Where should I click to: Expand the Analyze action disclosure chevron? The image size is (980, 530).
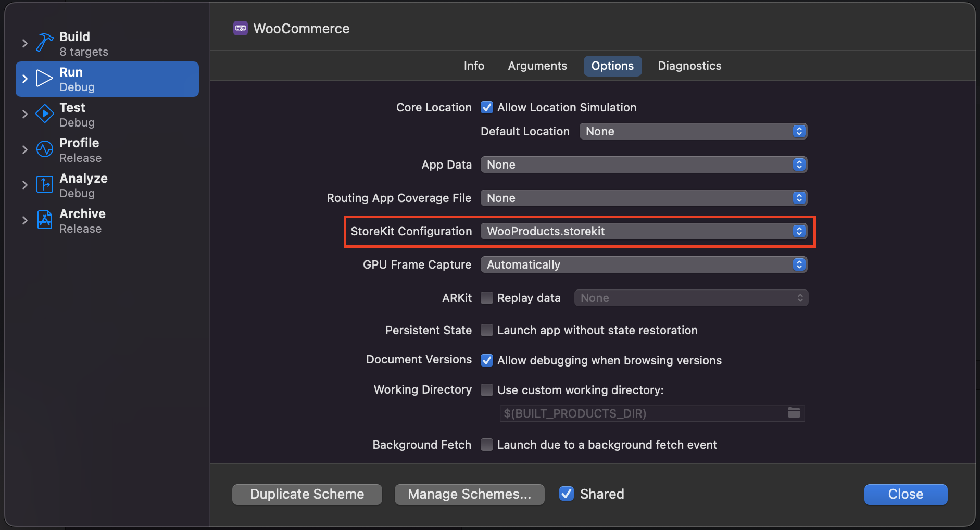24,185
